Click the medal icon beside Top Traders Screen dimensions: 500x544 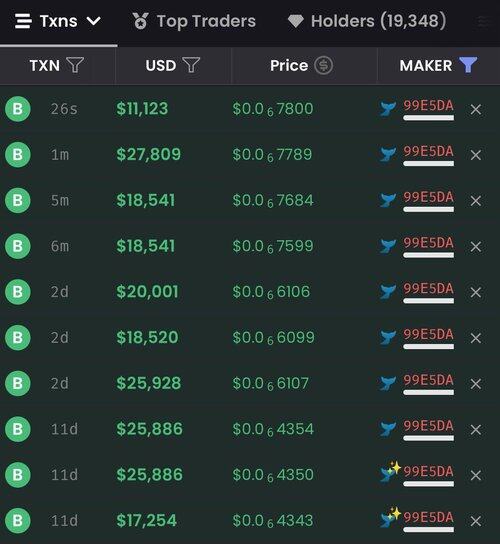click(x=141, y=21)
